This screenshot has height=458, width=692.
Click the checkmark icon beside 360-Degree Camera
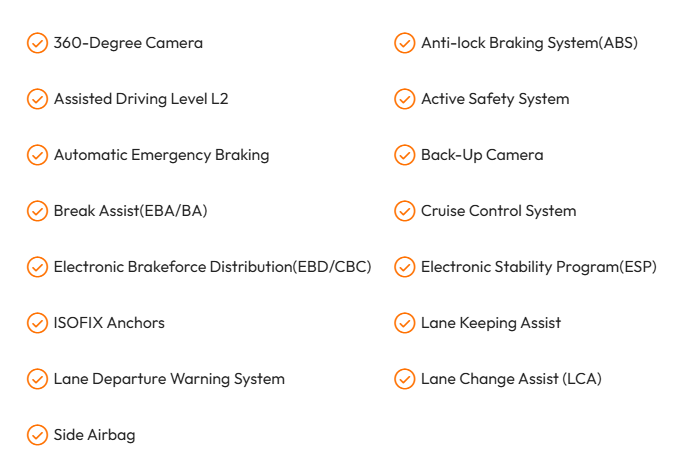(37, 43)
